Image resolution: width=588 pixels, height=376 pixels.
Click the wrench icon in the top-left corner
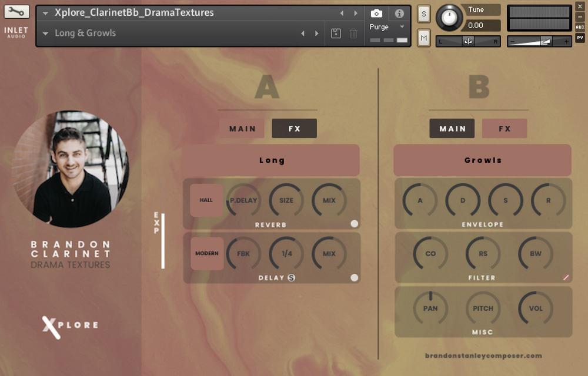tap(16, 11)
